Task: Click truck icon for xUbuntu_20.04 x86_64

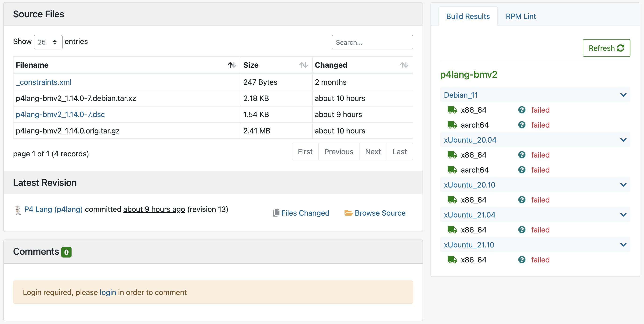Action: click(x=452, y=155)
